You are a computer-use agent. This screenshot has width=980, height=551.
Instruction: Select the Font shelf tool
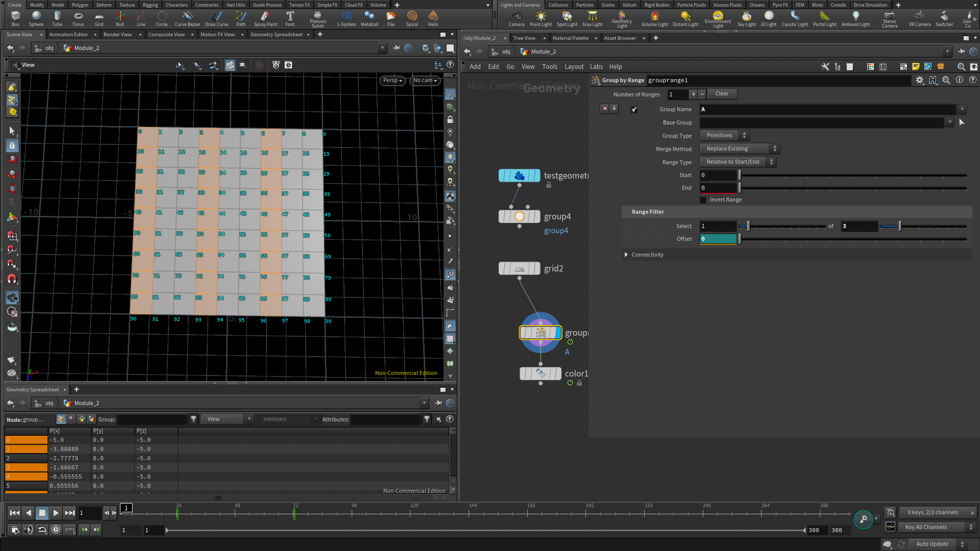[x=290, y=18]
